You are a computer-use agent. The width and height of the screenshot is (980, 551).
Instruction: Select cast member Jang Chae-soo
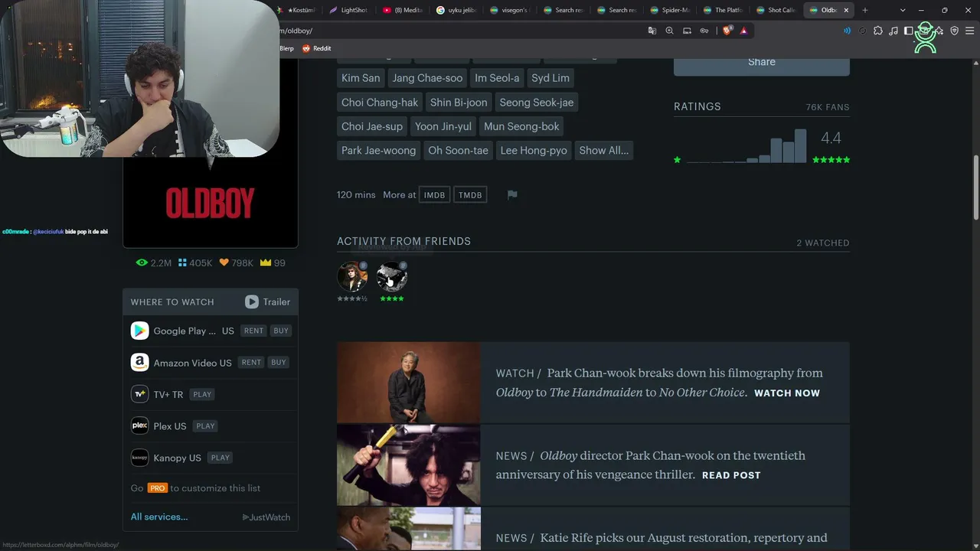click(x=427, y=78)
